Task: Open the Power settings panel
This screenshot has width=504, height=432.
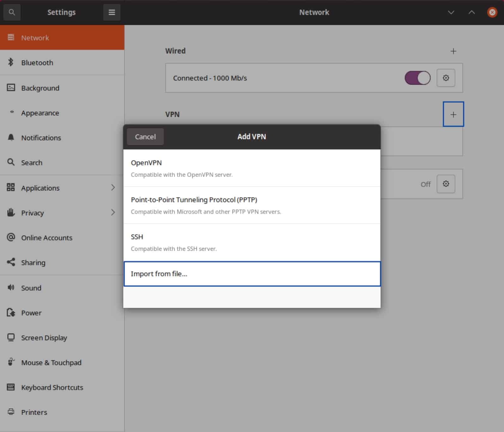Action: pyautogui.click(x=62, y=313)
